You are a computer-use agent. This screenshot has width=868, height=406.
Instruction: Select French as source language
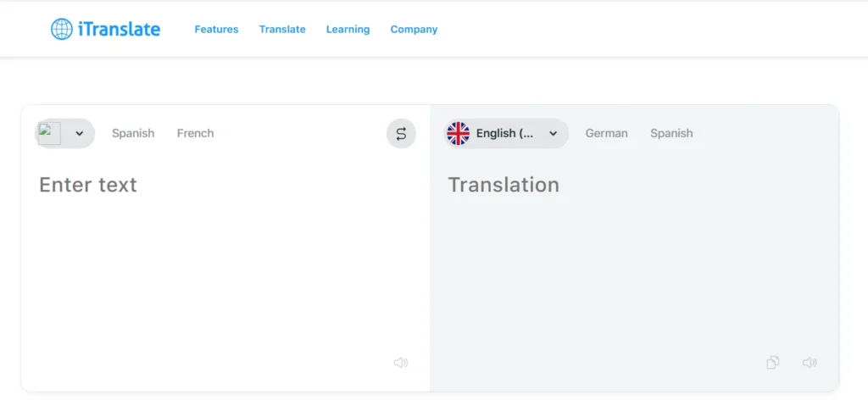(196, 133)
